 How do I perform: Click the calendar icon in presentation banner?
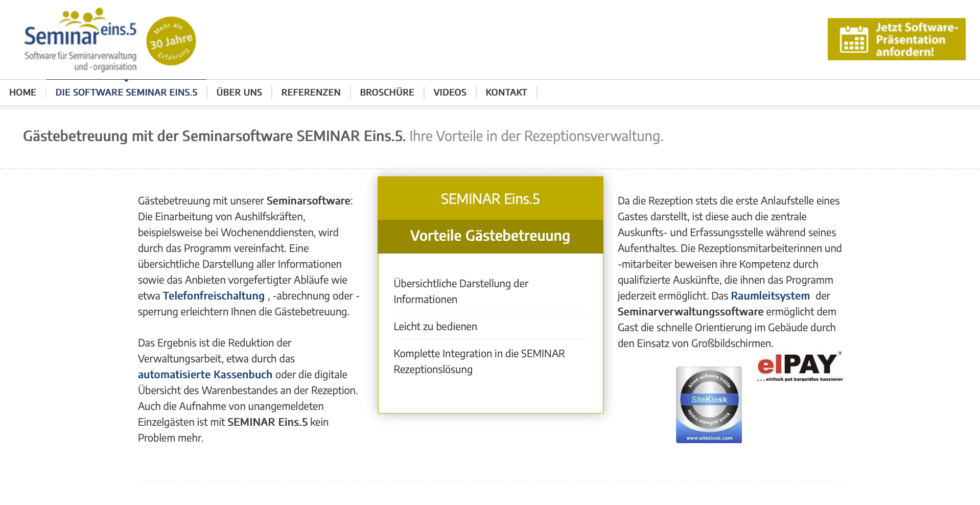pos(854,39)
